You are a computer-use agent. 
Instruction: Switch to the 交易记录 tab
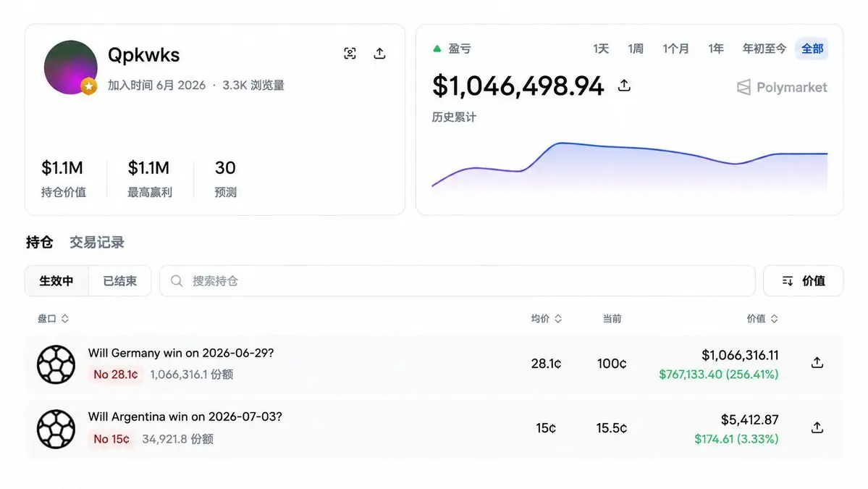click(x=97, y=243)
